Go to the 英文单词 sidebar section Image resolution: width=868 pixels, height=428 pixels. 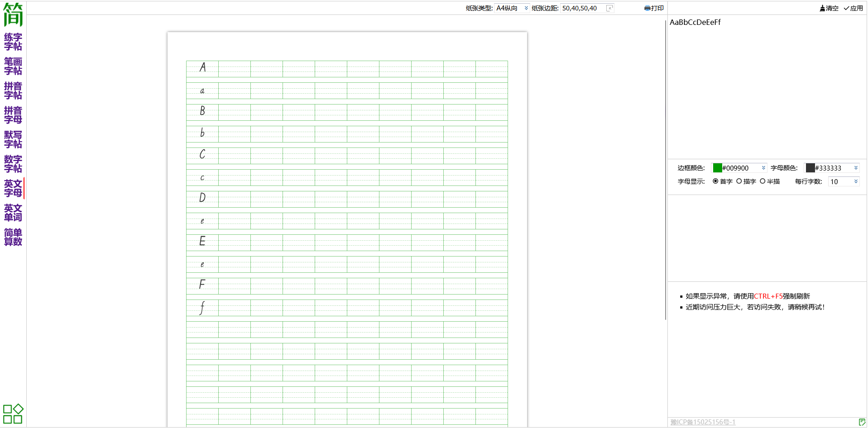(13, 213)
